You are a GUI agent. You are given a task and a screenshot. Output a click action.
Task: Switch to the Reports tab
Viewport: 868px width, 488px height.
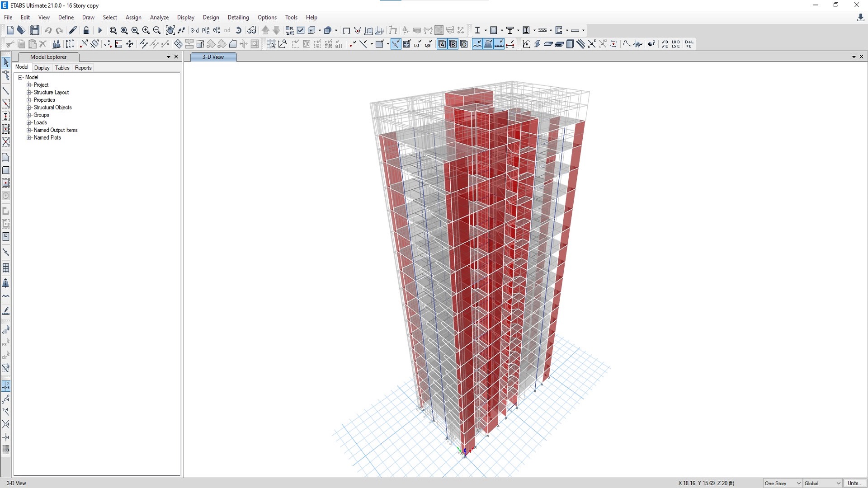[x=83, y=68]
